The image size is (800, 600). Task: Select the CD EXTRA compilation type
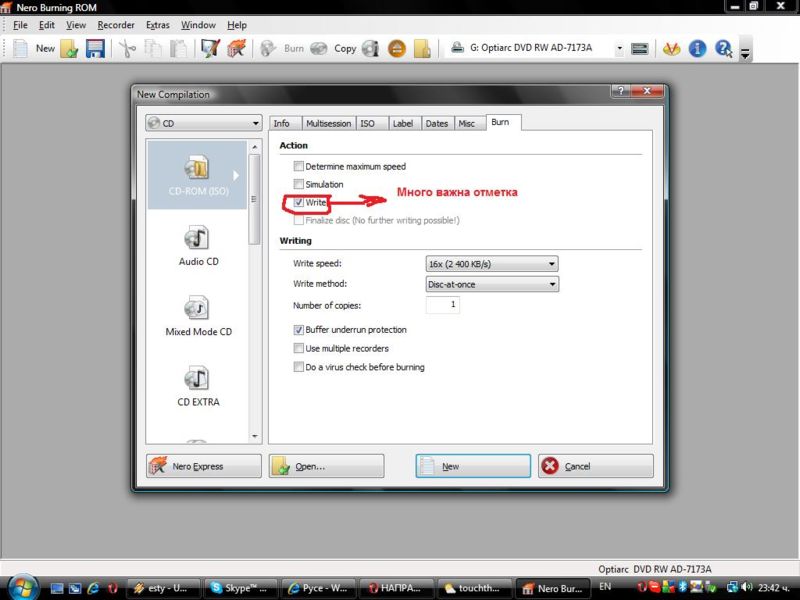pyautogui.click(x=198, y=387)
